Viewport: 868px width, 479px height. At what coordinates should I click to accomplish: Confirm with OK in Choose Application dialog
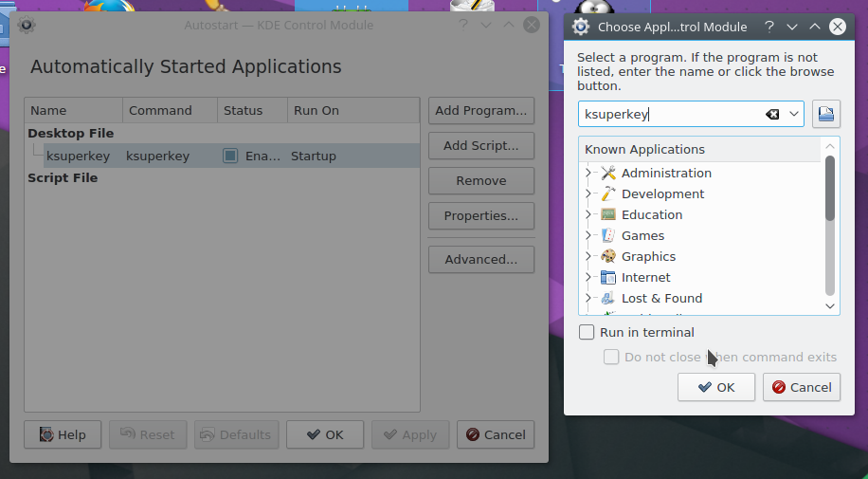click(715, 387)
